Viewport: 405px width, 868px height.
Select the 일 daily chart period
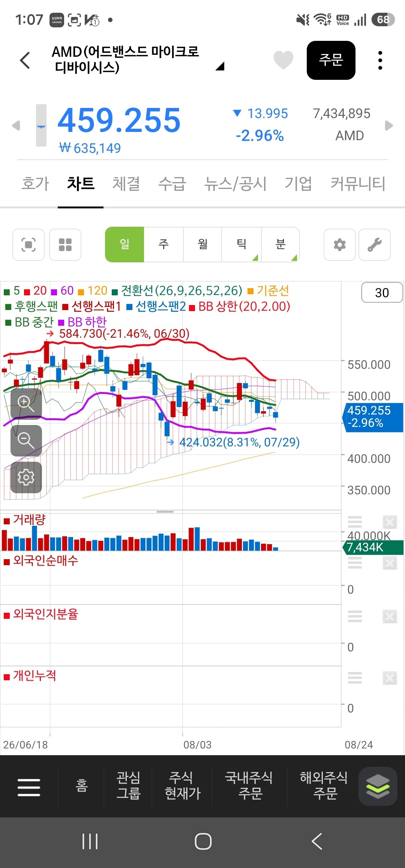[x=124, y=244]
